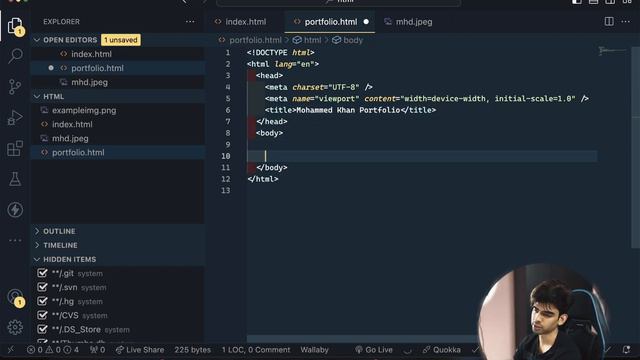The image size is (640, 360).
Task: Switch to portfolio.html editor tab
Action: tap(331, 22)
